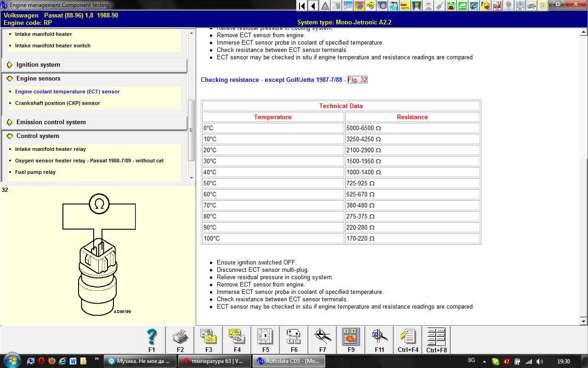Click the 'Resistance' column header

point(413,117)
